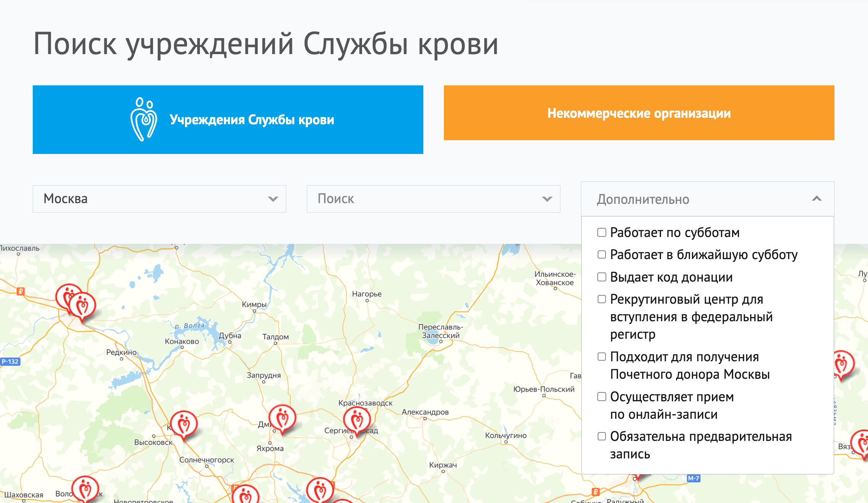Click the Краснозаводск label on map

tap(365, 403)
